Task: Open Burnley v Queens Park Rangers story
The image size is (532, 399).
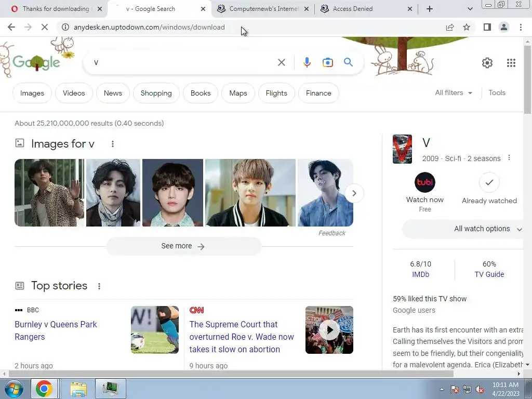Action: pyautogui.click(x=56, y=330)
